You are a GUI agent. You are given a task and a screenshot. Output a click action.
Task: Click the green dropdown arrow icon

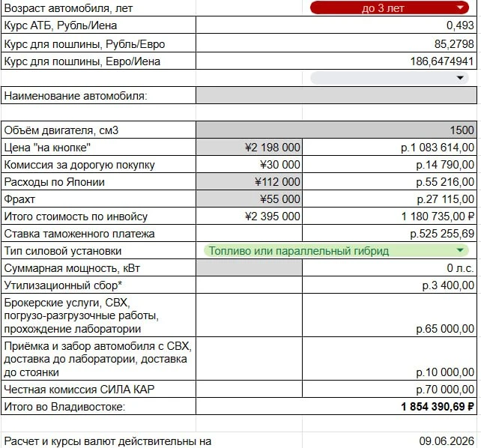click(x=460, y=250)
